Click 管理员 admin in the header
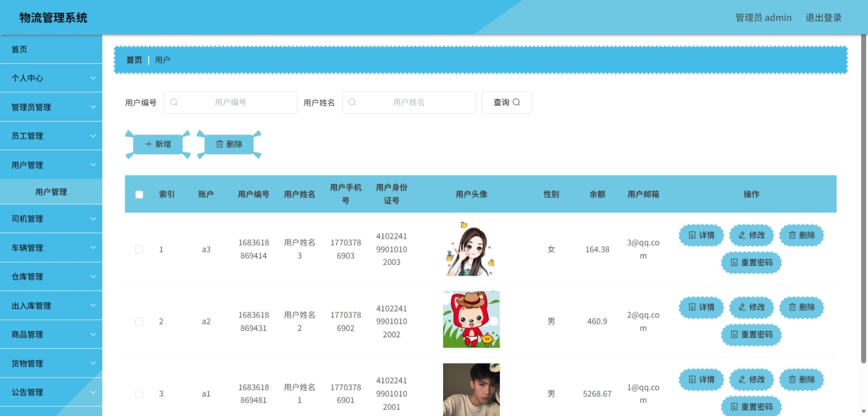Viewport: 868px width, 416px height. pyautogui.click(x=764, y=18)
